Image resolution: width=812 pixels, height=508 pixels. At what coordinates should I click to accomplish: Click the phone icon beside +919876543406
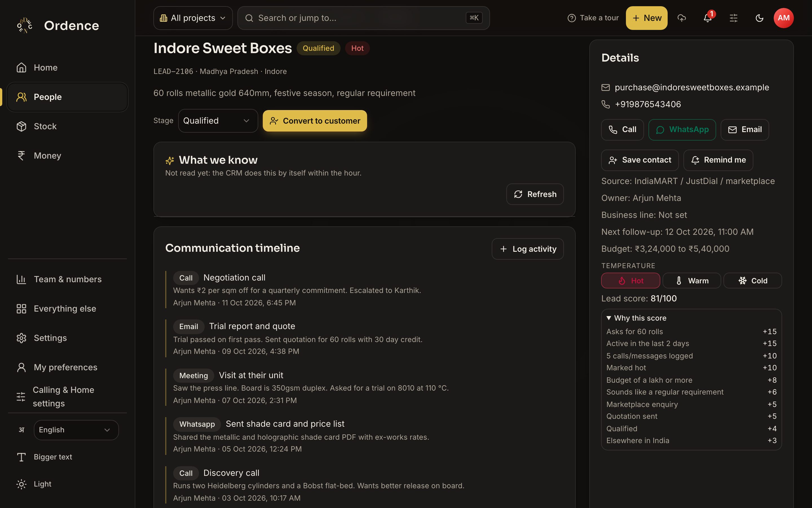click(x=605, y=104)
